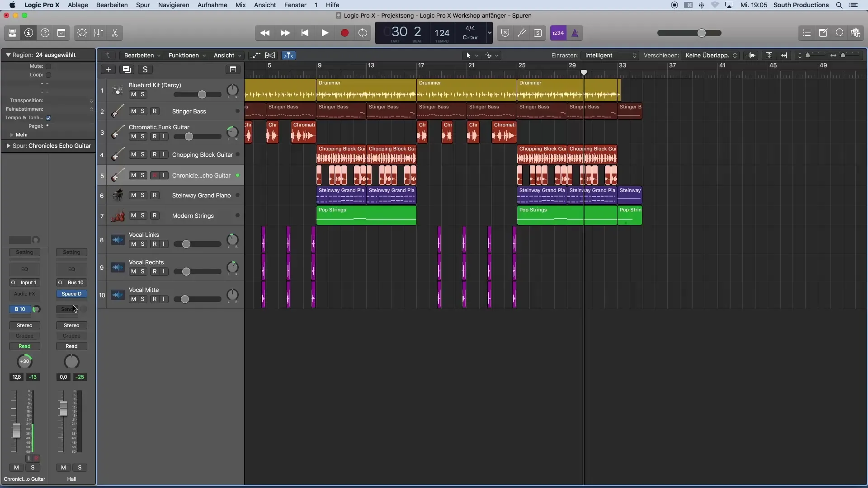Image resolution: width=868 pixels, height=488 pixels.
Task: Click the Fast Forward transport button
Action: [285, 33]
